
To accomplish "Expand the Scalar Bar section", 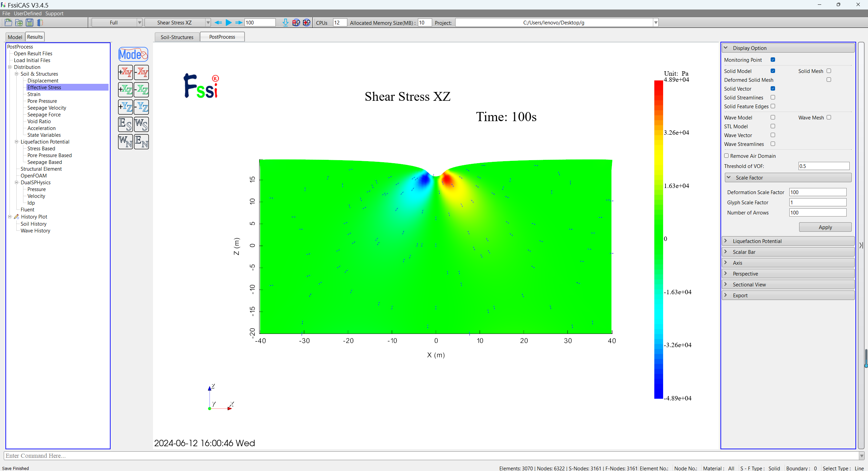I will pyautogui.click(x=788, y=252).
